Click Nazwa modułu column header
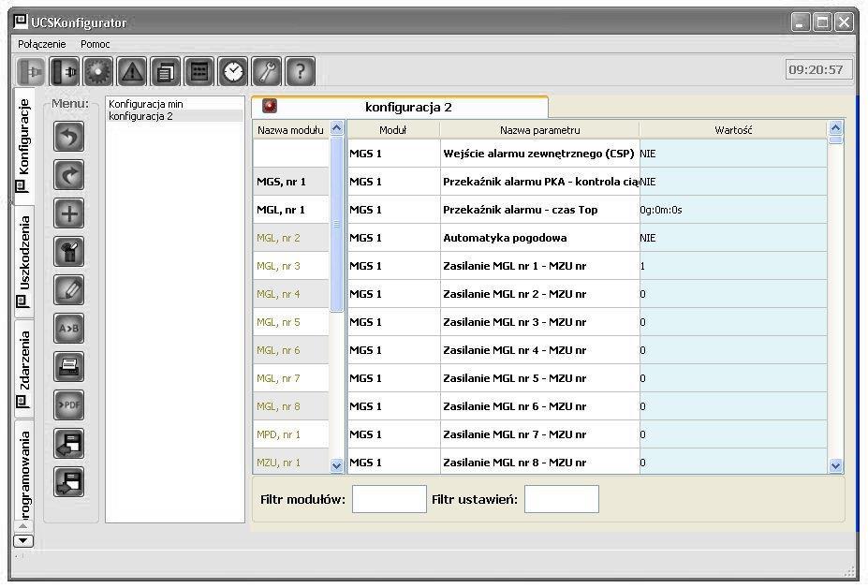The height and width of the screenshot is (588, 868). click(290, 130)
